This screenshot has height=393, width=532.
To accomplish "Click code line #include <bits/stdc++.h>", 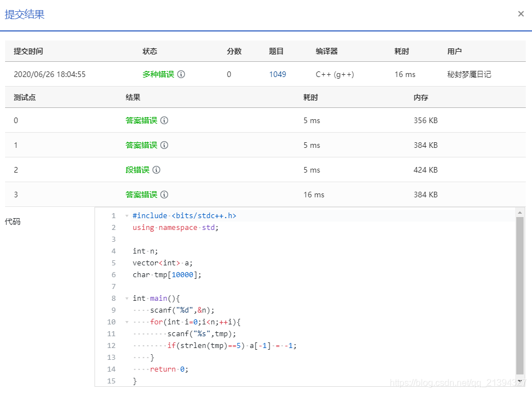I will tap(184, 216).
